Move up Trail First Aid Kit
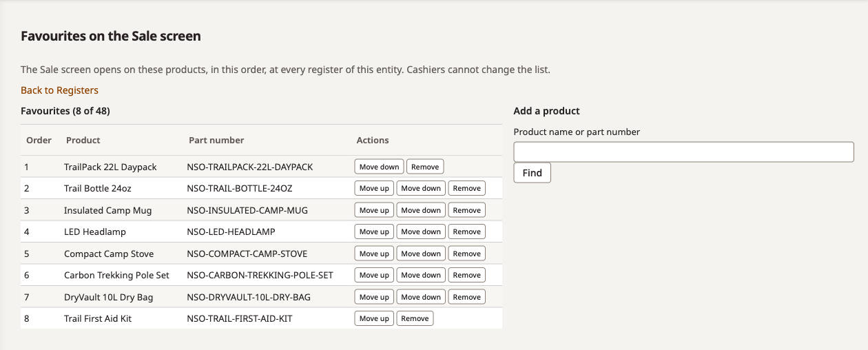 374,318
